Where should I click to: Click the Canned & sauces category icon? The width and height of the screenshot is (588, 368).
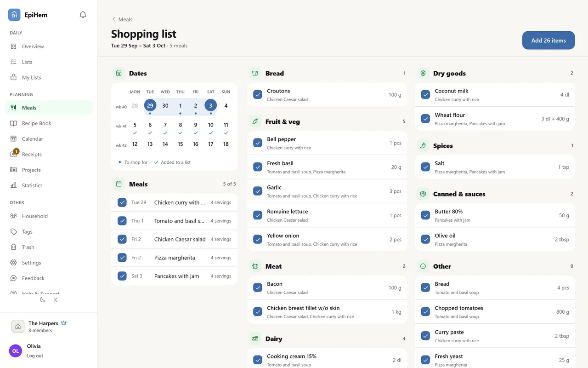(423, 194)
